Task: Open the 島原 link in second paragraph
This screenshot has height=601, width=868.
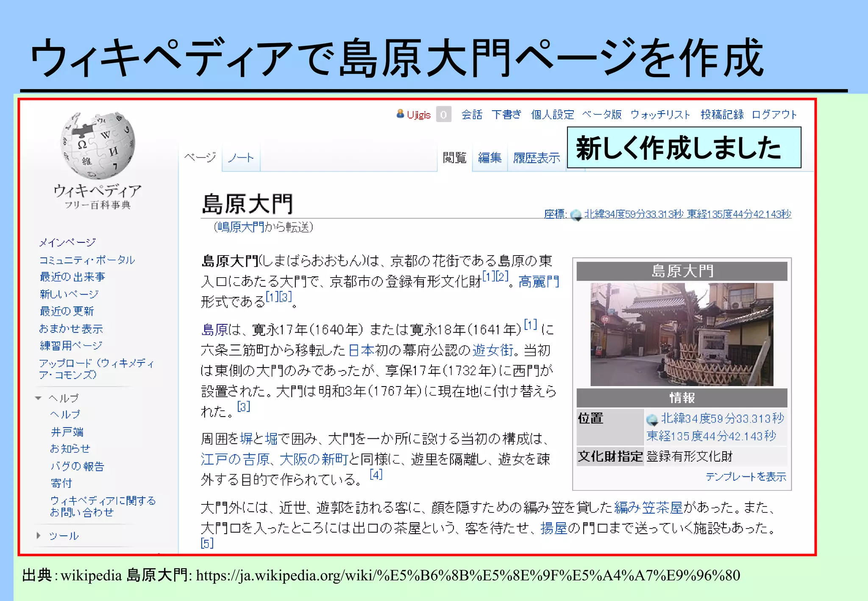Action: click(x=215, y=329)
